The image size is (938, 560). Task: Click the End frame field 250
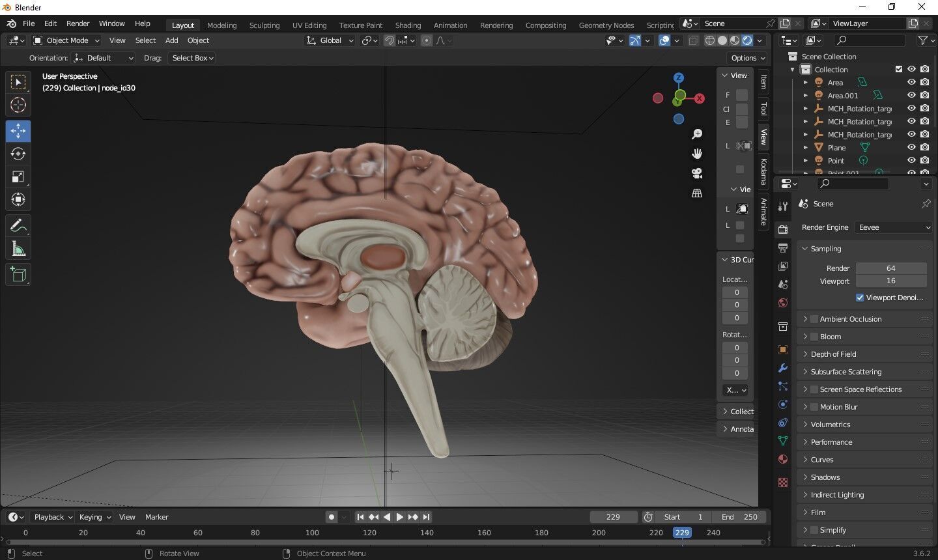(x=739, y=517)
